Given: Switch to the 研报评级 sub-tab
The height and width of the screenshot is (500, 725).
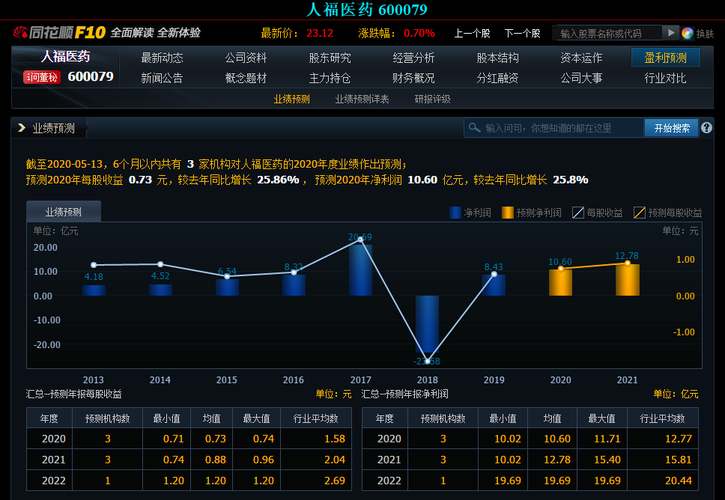Looking at the screenshot, I should coord(432,99).
